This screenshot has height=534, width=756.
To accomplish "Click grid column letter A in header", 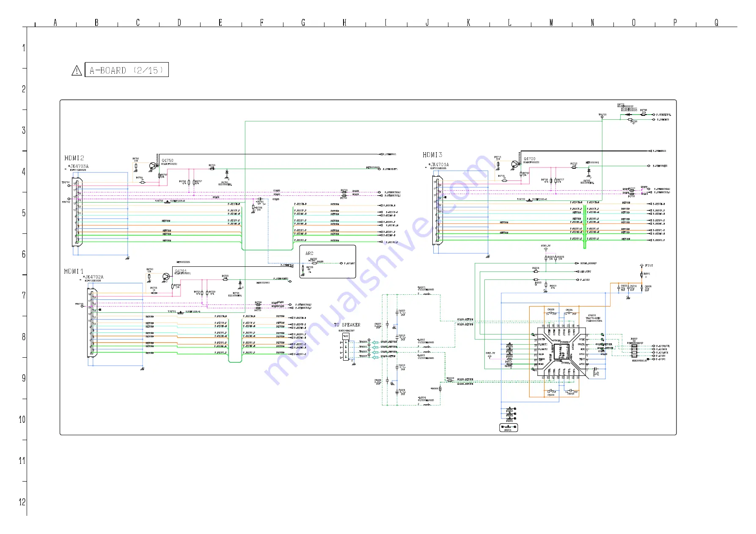I will (x=55, y=22).
